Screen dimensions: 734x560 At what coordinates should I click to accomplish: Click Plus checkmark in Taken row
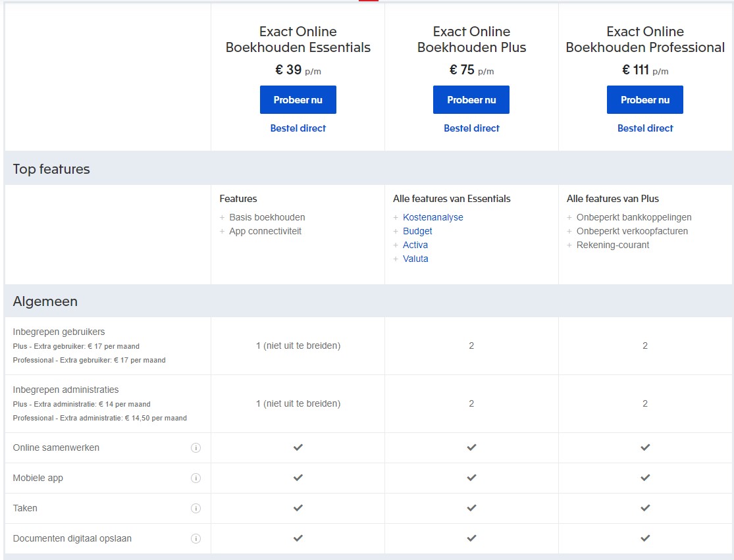pyautogui.click(x=472, y=507)
